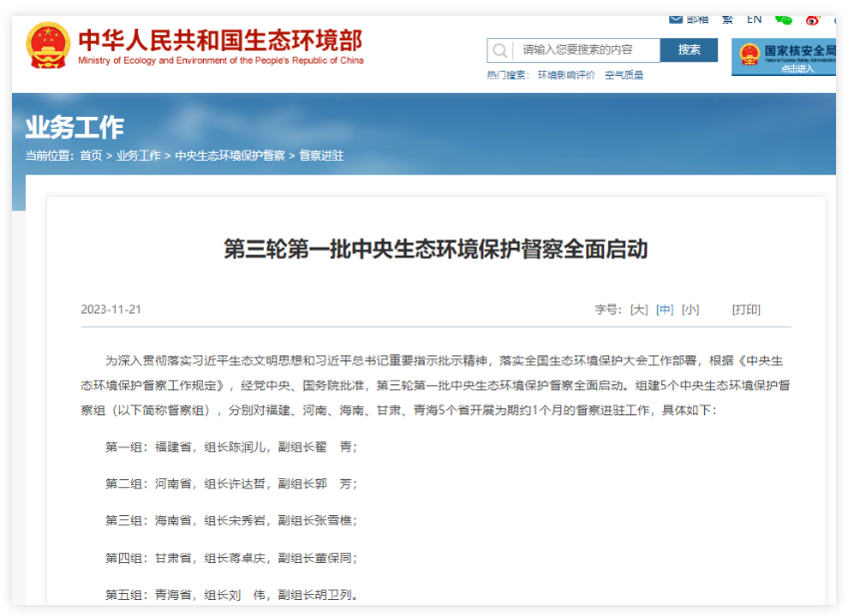The width and height of the screenshot is (856, 616).
Task: Click the [打印] print link
Action: [746, 309]
